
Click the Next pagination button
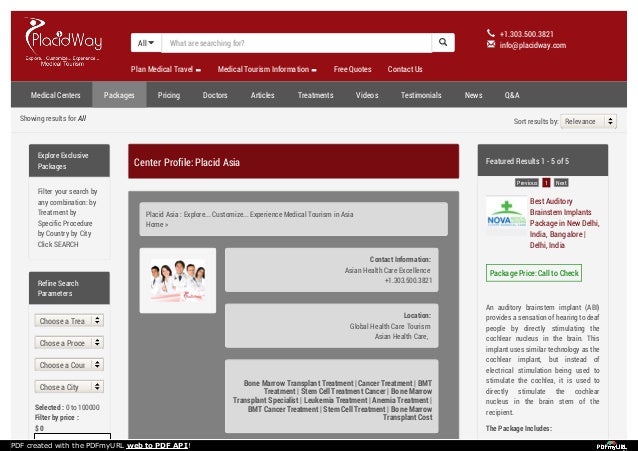[x=561, y=183]
